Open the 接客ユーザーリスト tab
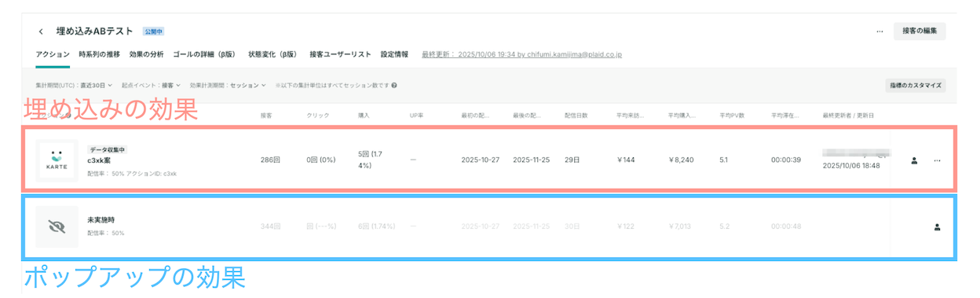980x298 pixels. (x=340, y=54)
